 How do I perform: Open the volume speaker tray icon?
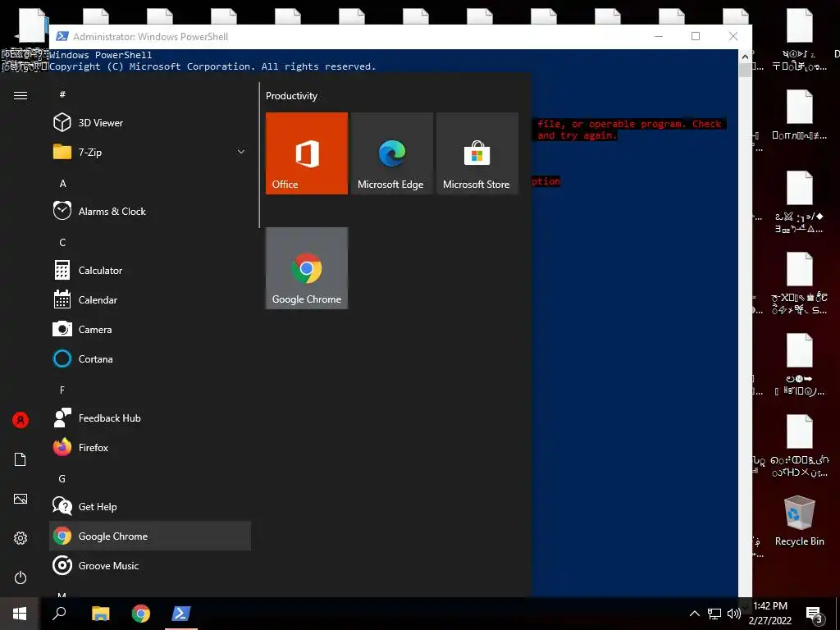pyautogui.click(x=734, y=614)
